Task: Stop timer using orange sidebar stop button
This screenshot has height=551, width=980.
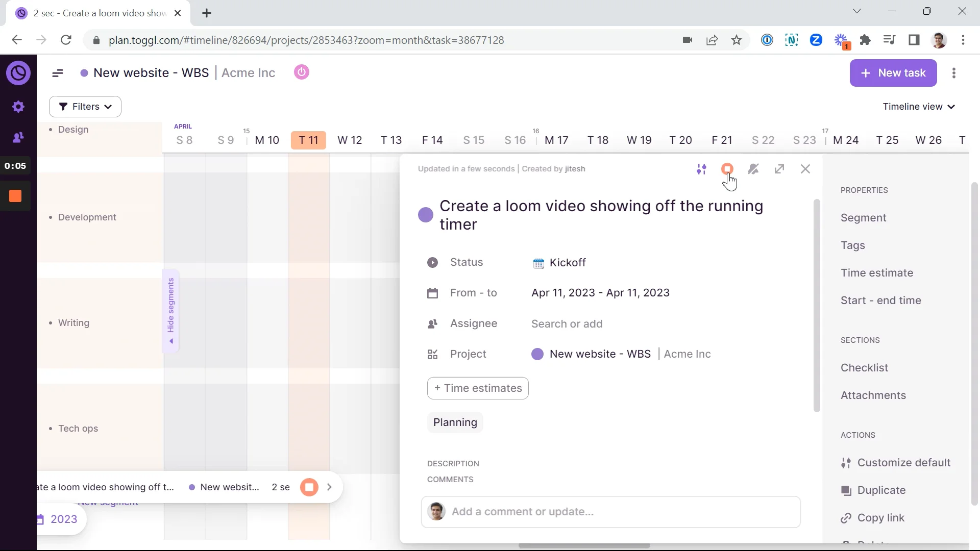Action: coord(15,196)
